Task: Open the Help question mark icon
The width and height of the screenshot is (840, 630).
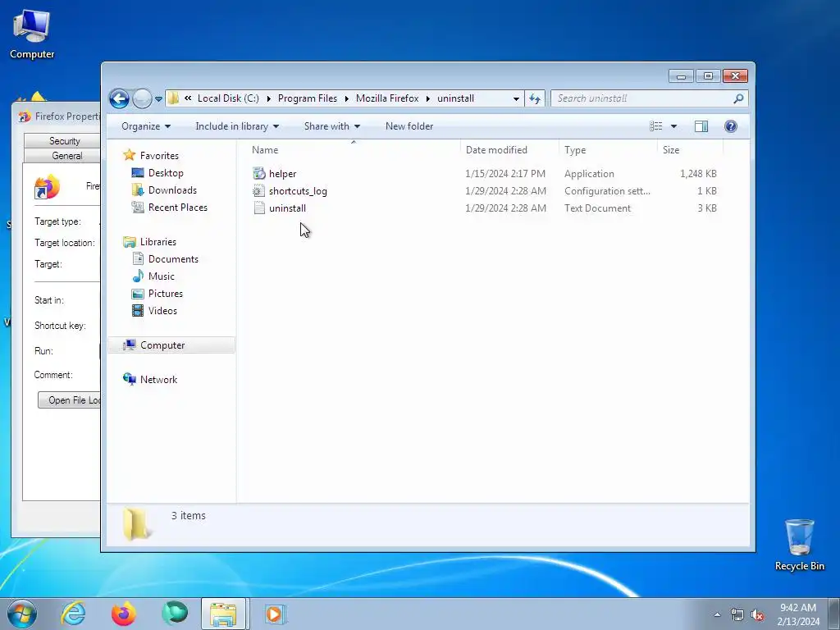Action: (731, 126)
